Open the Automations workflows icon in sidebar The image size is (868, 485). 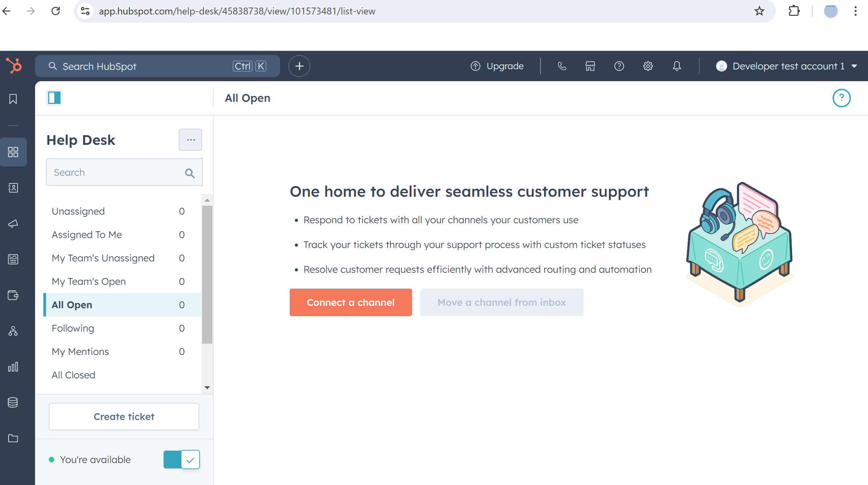[13, 332]
